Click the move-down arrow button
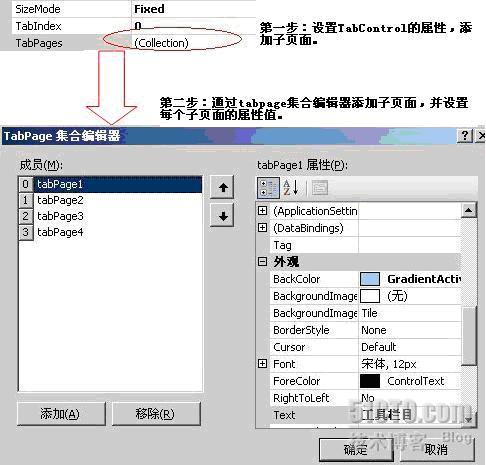The image size is (486, 465). point(223,216)
